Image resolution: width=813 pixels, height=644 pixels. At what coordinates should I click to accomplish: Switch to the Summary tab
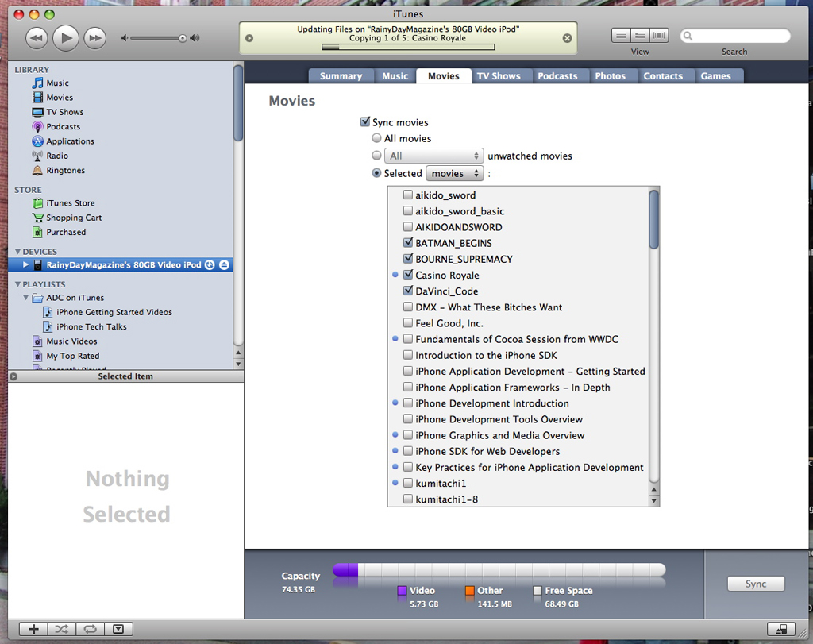tap(341, 75)
